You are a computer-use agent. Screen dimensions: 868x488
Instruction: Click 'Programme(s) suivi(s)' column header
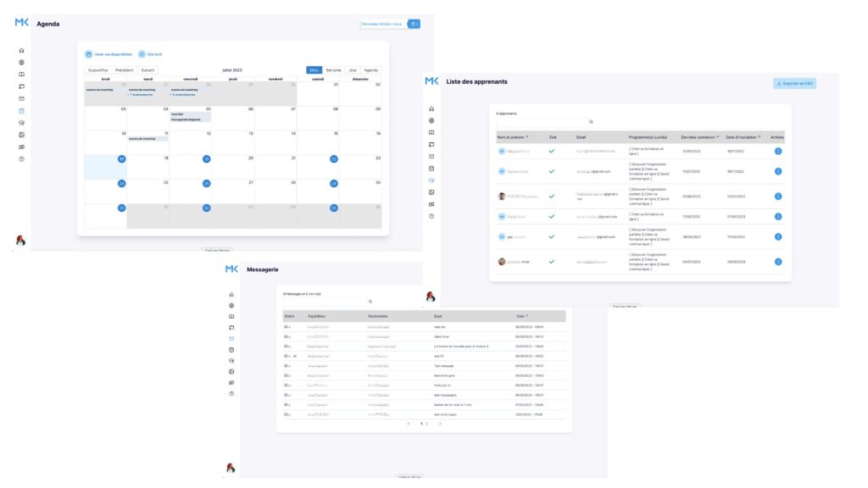coord(648,137)
